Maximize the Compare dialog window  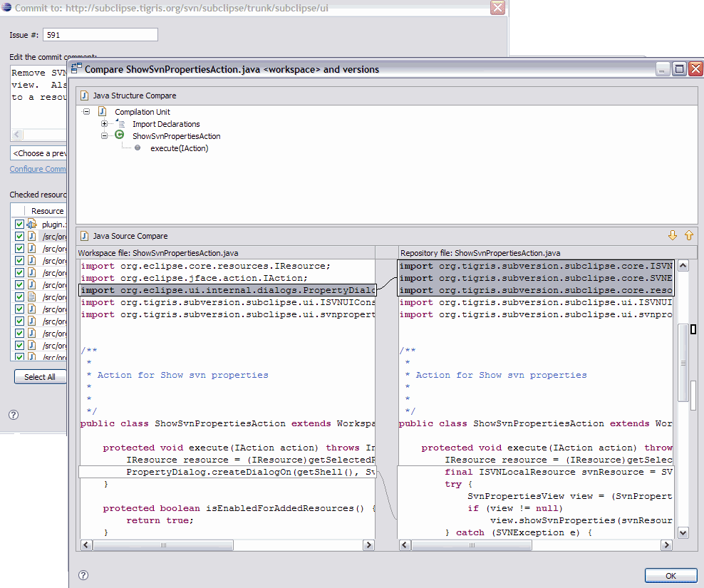679,68
